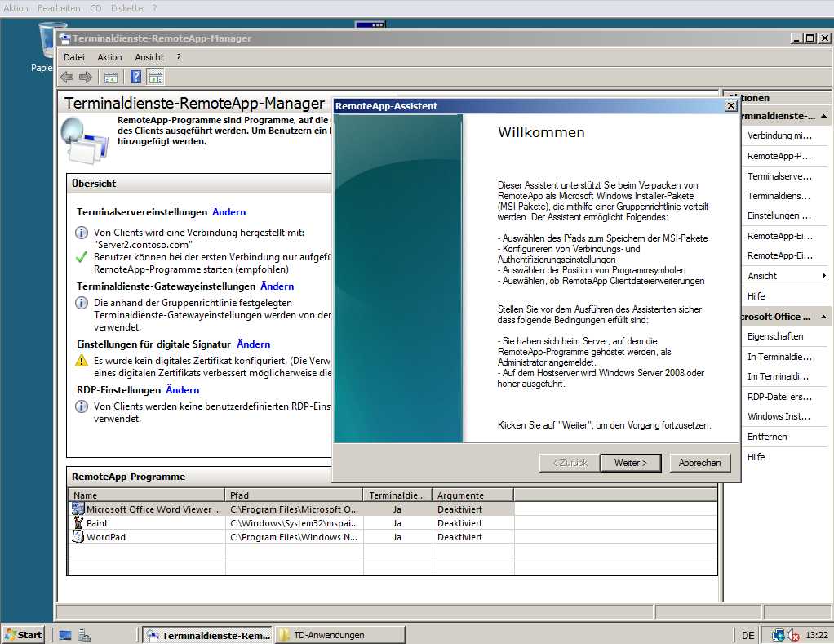
Task: Click DE language indicator in taskbar
Action: [747, 635]
